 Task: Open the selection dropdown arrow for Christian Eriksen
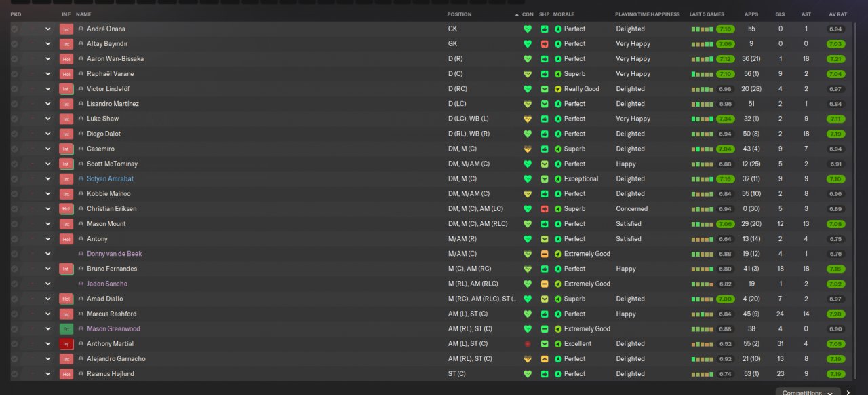pos(48,209)
